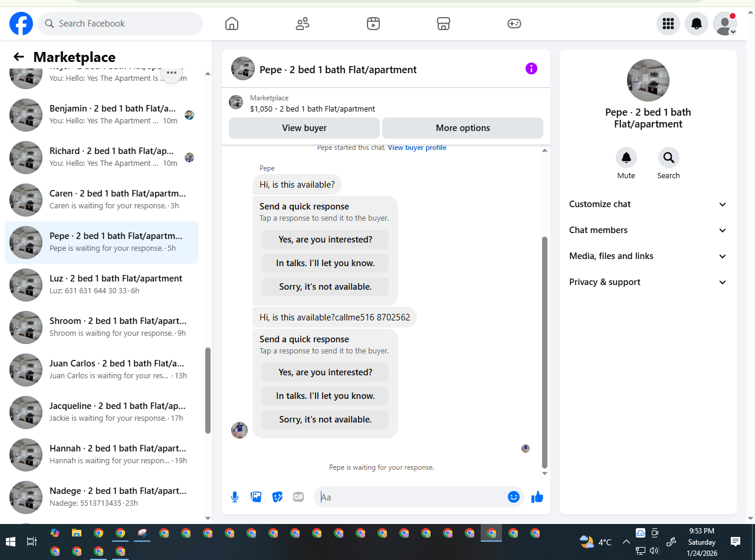The width and height of the screenshot is (755, 560).
Task: Open Juan Carlos's conversation in the list
Action: click(101, 370)
